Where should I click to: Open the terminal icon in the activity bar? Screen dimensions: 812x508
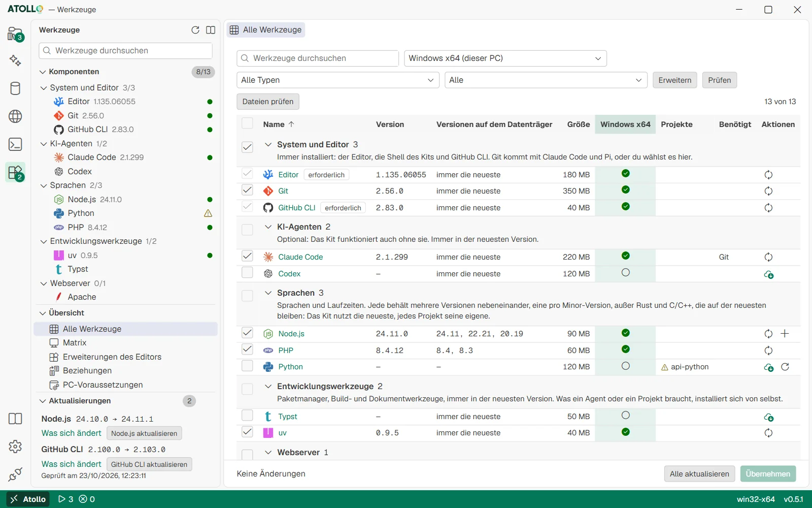[x=15, y=144]
